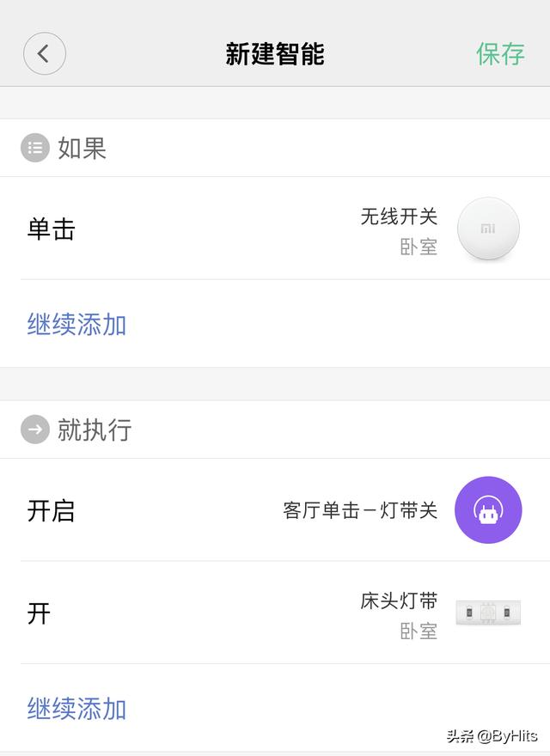Click the 新建智能 title bar
Screen dimensions: 550x756
click(275, 53)
